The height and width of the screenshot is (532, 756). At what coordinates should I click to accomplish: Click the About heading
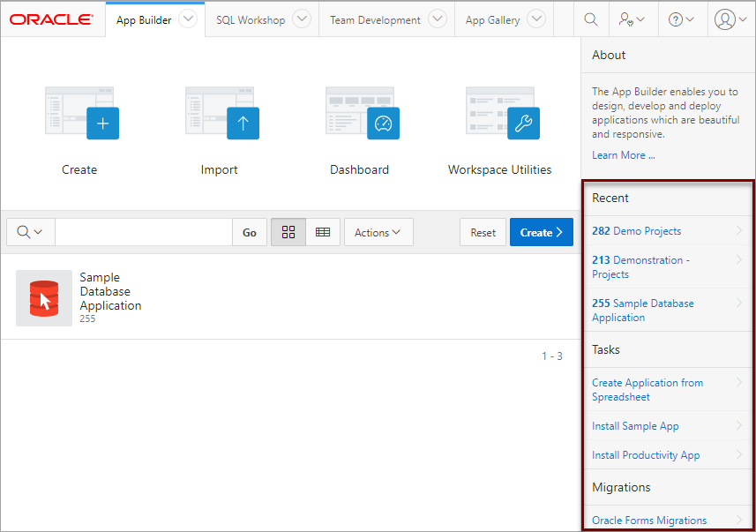click(609, 55)
